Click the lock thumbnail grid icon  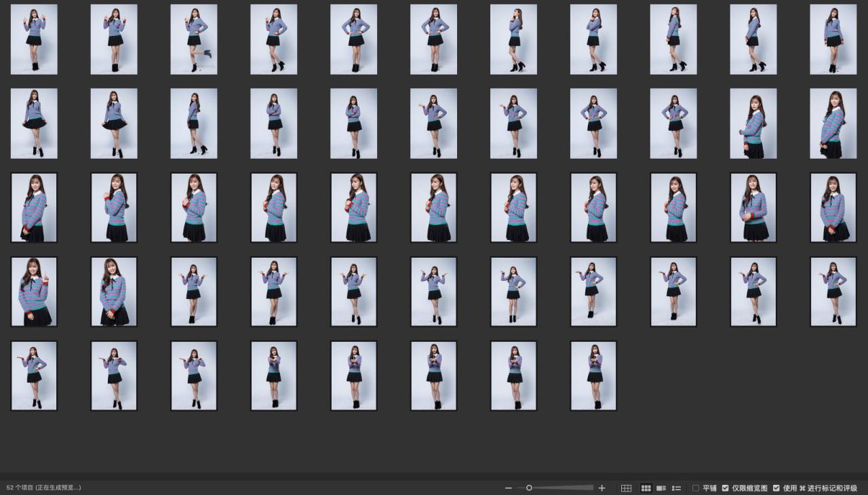pos(626,488)
